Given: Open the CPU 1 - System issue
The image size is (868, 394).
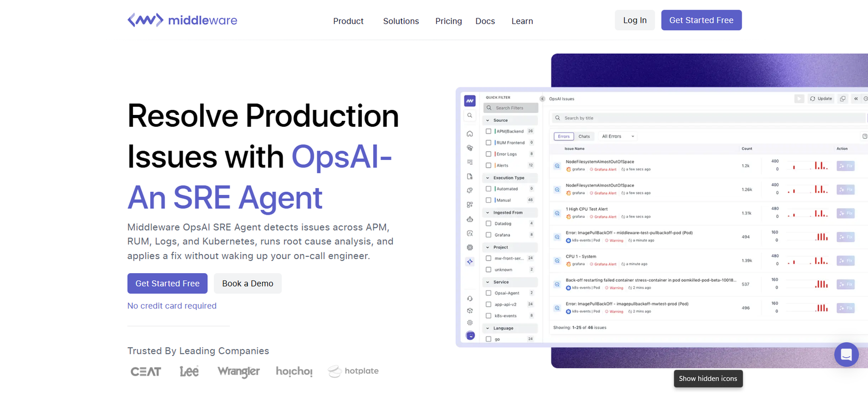Looking at the screenshot, I should coord(581,256).
